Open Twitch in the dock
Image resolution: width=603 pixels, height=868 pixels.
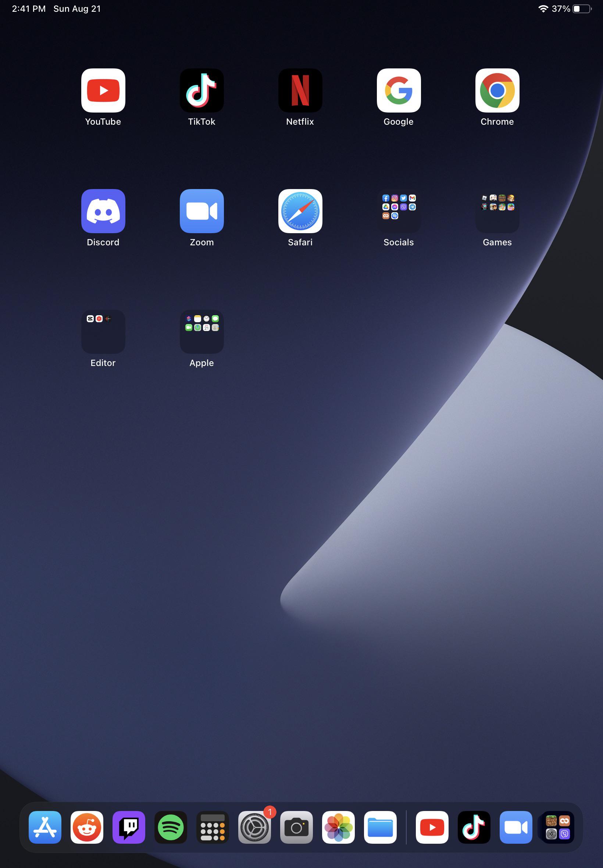click(129, 827)
